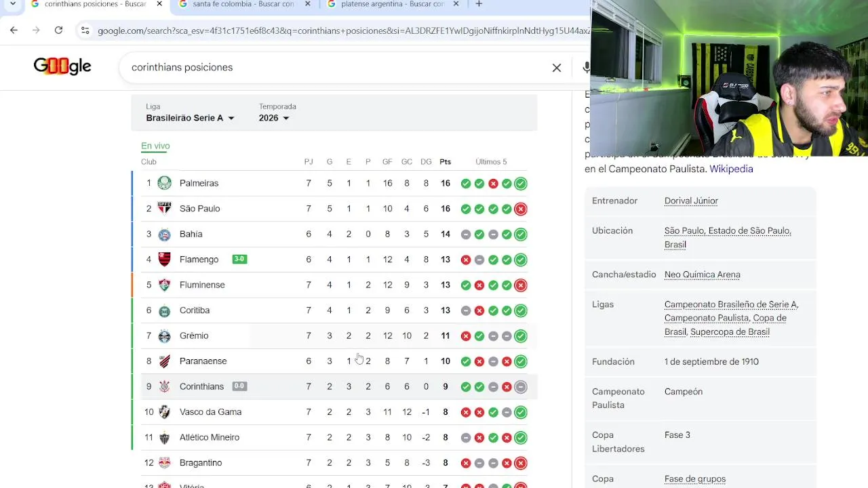The width and height of the screenshot is (868, 488).
Task: Click the Pts column header
Action: tap(445, 162)
